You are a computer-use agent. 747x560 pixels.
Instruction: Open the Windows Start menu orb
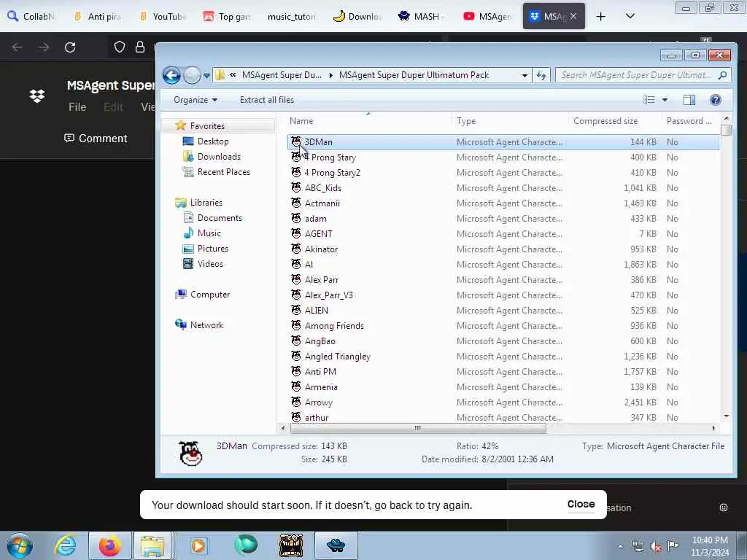pos(20,545)
